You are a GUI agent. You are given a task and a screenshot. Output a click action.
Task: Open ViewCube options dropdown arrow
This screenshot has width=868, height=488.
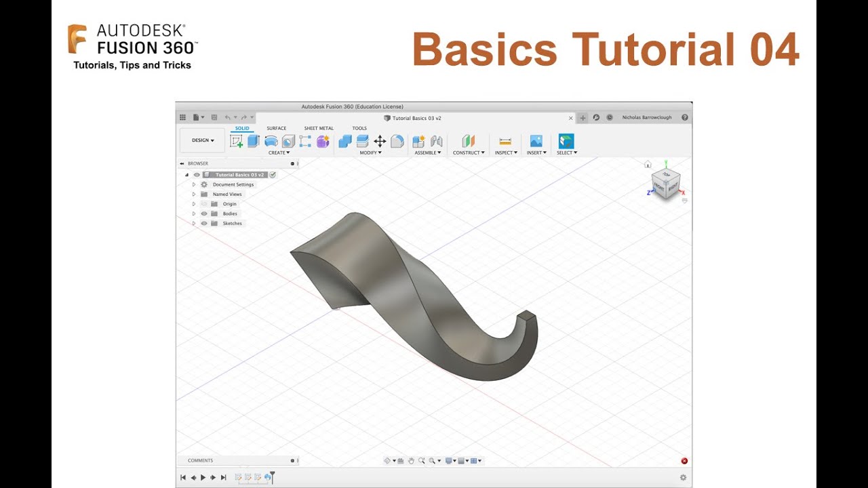684,201
